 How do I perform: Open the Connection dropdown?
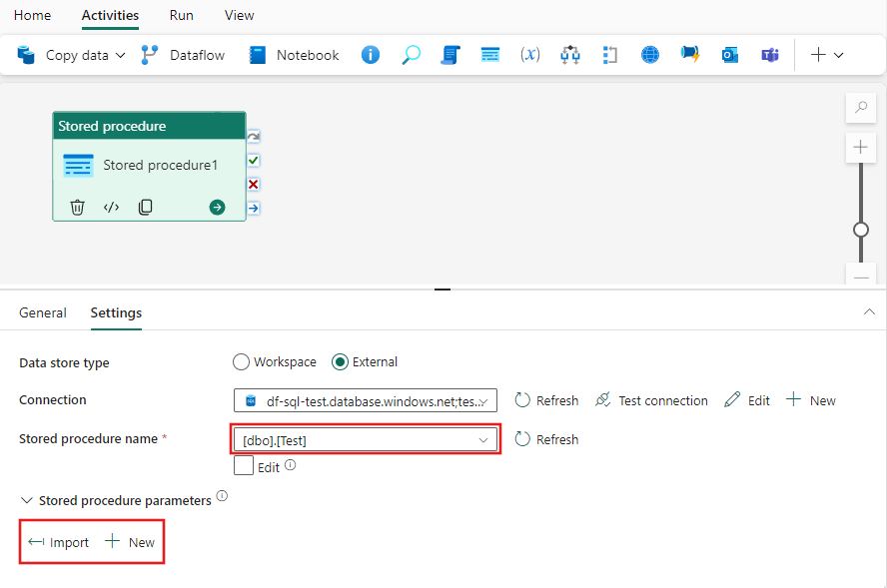click(366, 400)
